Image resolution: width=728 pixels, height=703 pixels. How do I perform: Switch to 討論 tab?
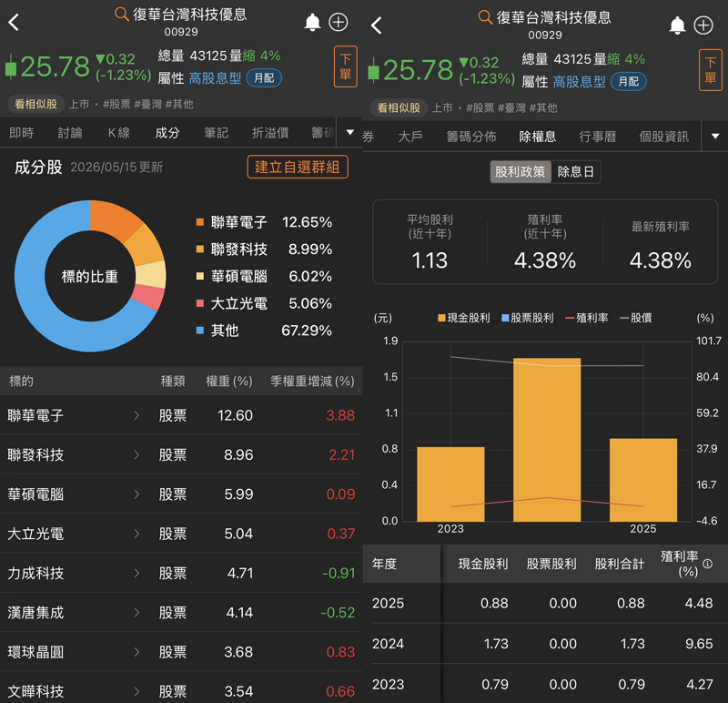click(70, 133)
